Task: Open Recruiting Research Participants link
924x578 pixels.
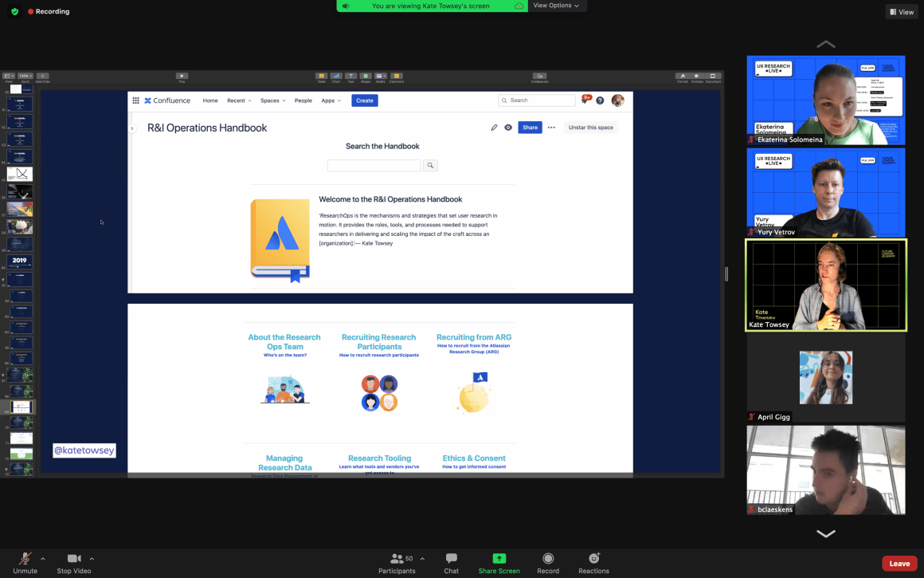Action: click(x=379, y=342)
